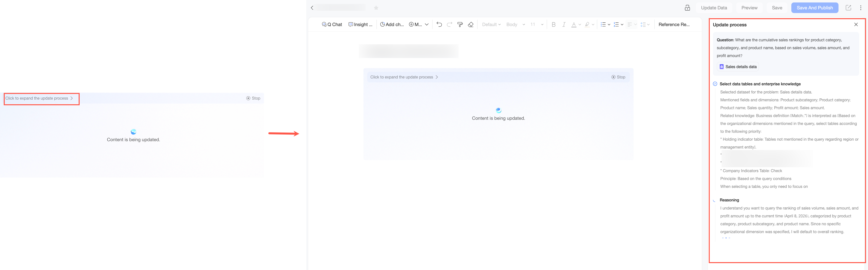Open highlight color dropdown arrow

[x=593, y=24]
